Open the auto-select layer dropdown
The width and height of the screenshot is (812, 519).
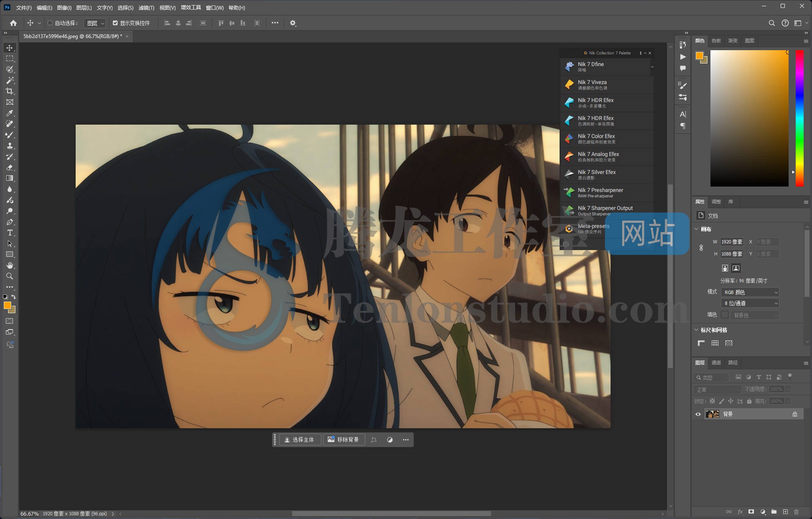pos(95,23)
